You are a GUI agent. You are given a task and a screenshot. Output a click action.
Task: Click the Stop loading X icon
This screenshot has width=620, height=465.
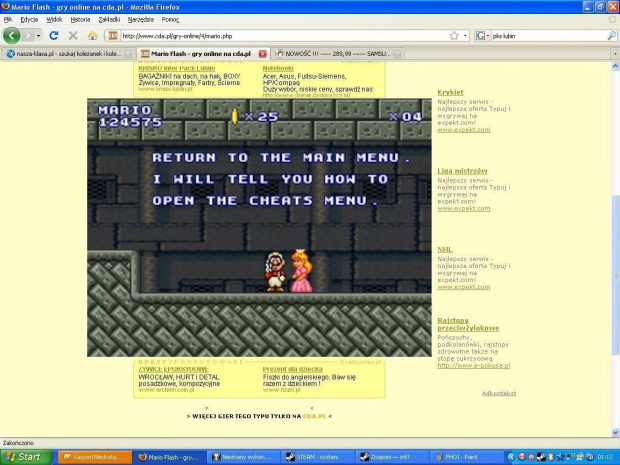73,36
